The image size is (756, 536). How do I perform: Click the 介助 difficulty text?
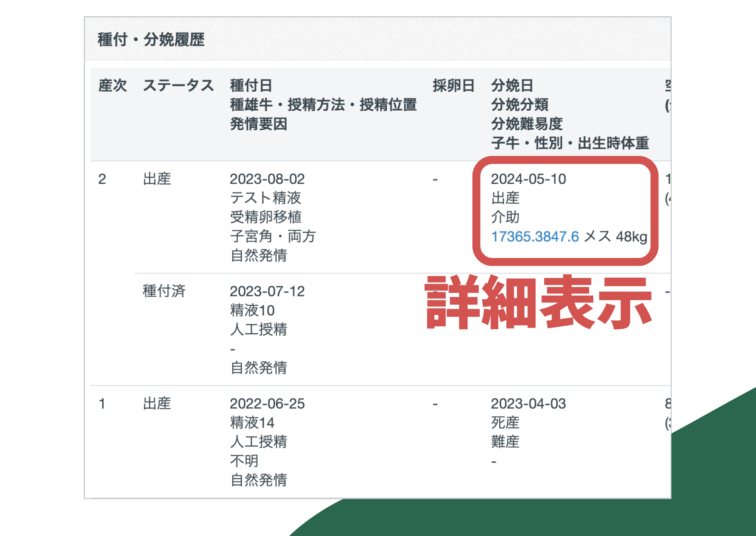pos(505,217)
